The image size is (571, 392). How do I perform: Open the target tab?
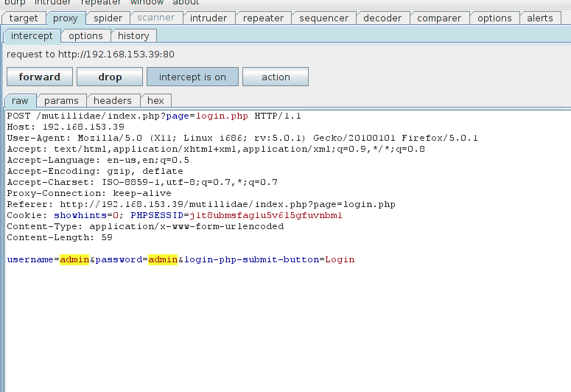coord(24,18)
